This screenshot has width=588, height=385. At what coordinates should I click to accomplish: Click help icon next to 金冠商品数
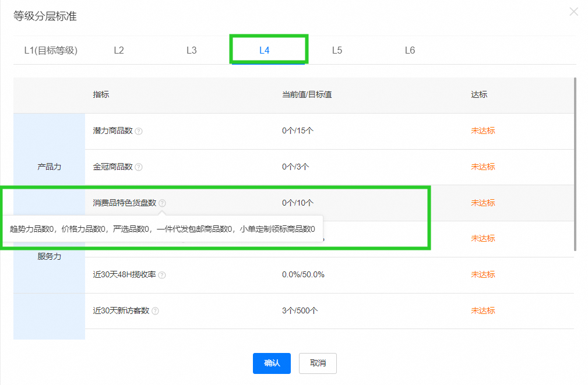click(x=139, y=167)
